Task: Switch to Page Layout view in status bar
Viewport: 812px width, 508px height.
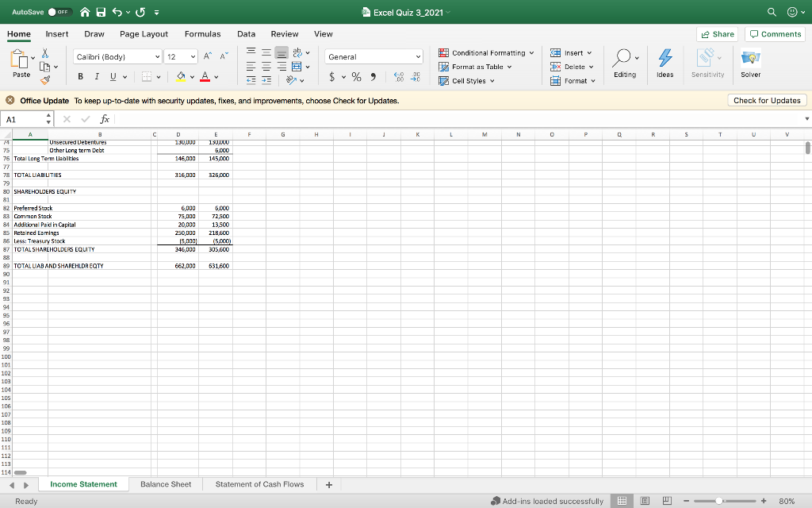Action: point(645,501)
